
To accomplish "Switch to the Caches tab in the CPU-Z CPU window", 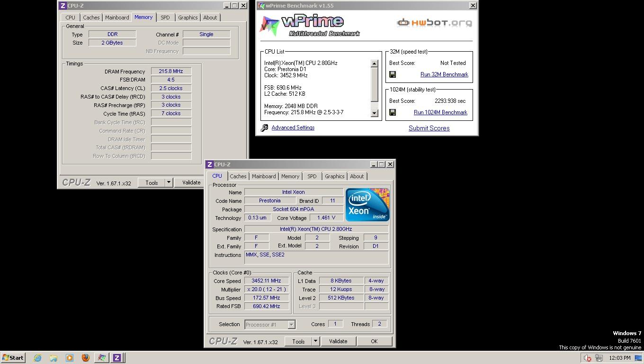I will click(238, 176).
